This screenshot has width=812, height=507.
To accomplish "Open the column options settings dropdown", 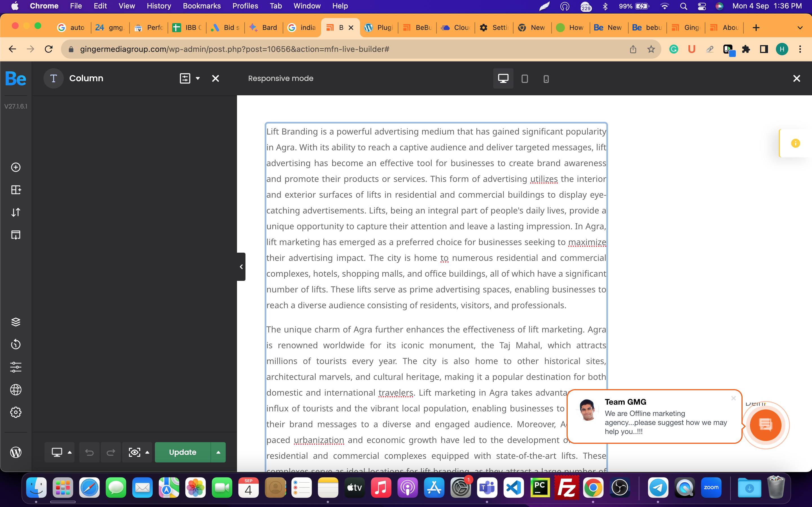I will (x=190, y=78).
